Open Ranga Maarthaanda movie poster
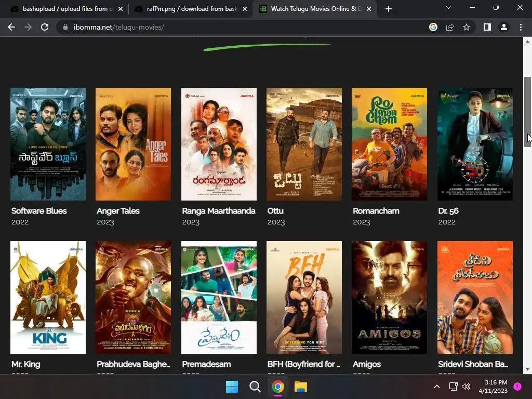Viewport: 532px width, 399px height. point(219,144)
